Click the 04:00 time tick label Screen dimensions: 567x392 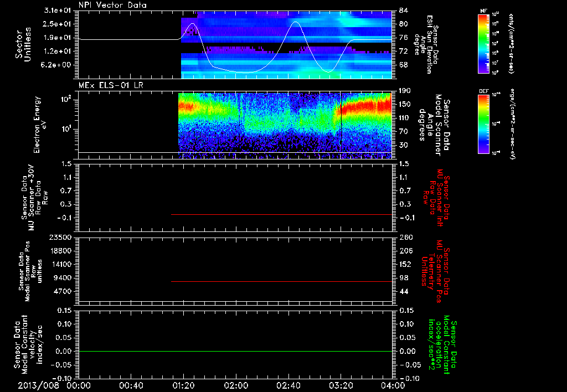[x=393, y=385]
